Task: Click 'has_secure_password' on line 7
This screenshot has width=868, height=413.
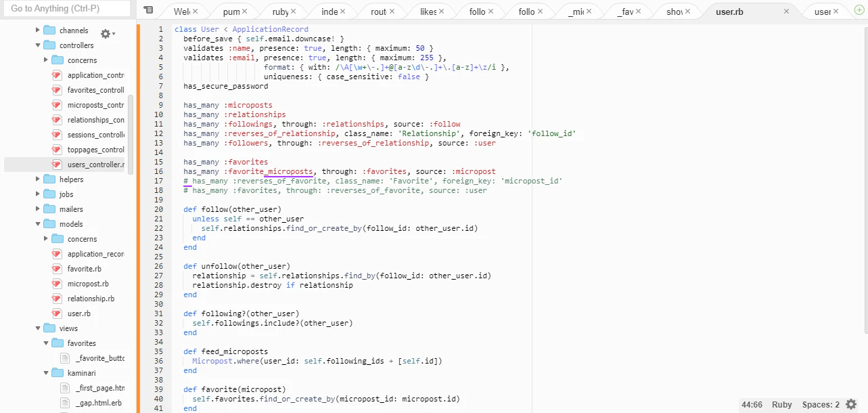Action: point(225,86)
